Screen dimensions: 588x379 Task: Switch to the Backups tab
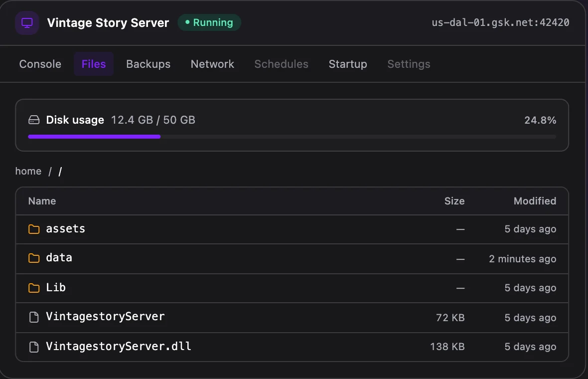(148, 64)
